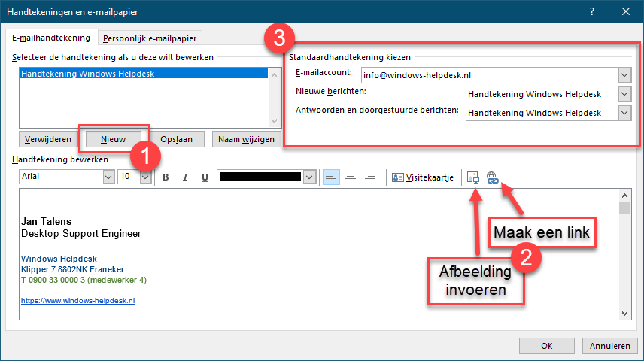Click the Verwijderen button
This screenshot has width=644, height=361.
coord(47,139)
